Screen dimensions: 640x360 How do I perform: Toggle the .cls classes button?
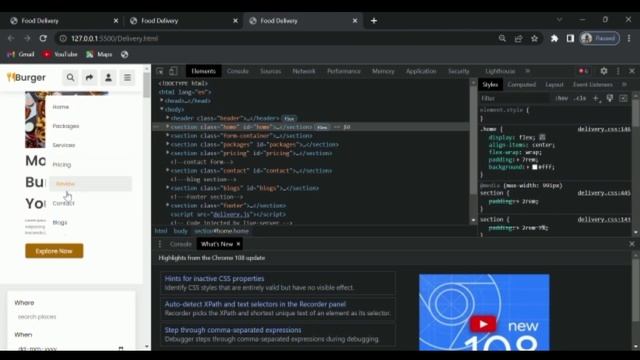pos(580,98)
